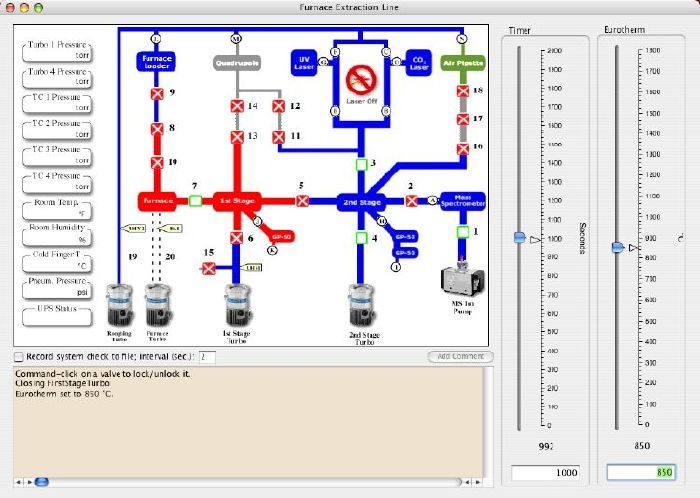Toggle valve 6 above 1st Stage Turbo
This screenshot has width=700, height=498.
pyautogui.click(x=237, y=238)
